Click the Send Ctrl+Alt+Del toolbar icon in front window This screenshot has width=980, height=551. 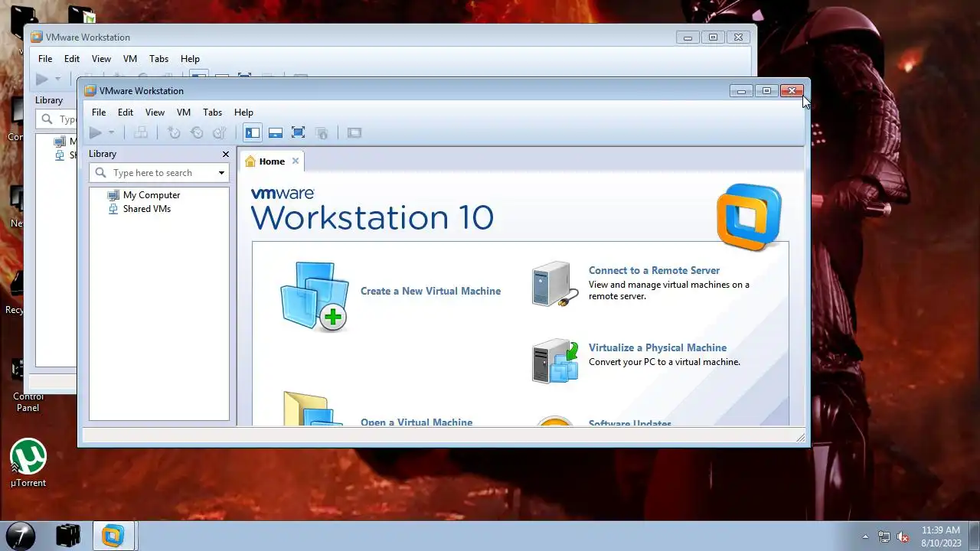(141, 133)
